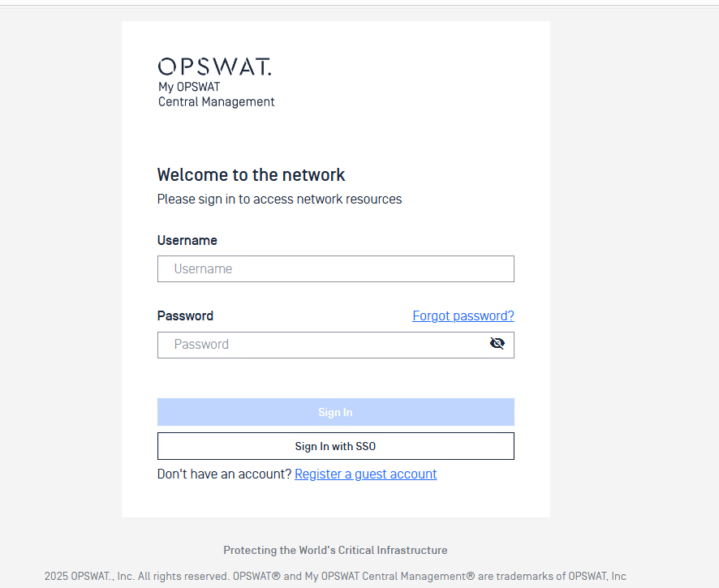Screen dimensions: 719x588
Task: Focus the Password input field
Action: tap(325, 345)
